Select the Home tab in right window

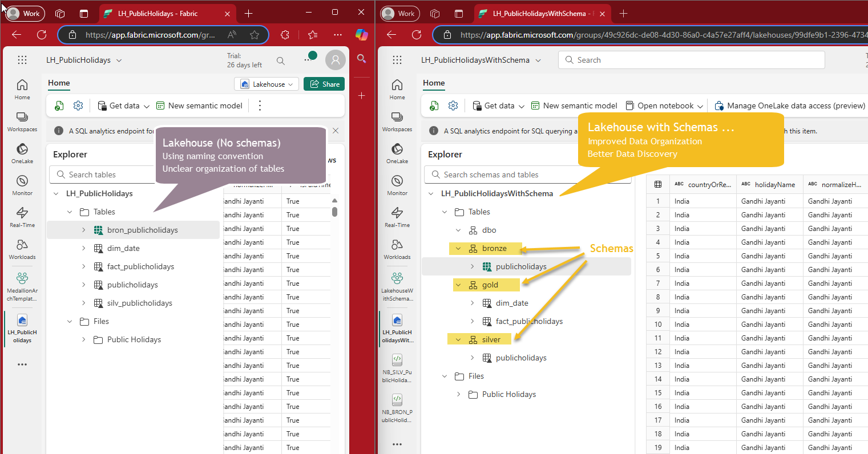(x=434, y=83)
